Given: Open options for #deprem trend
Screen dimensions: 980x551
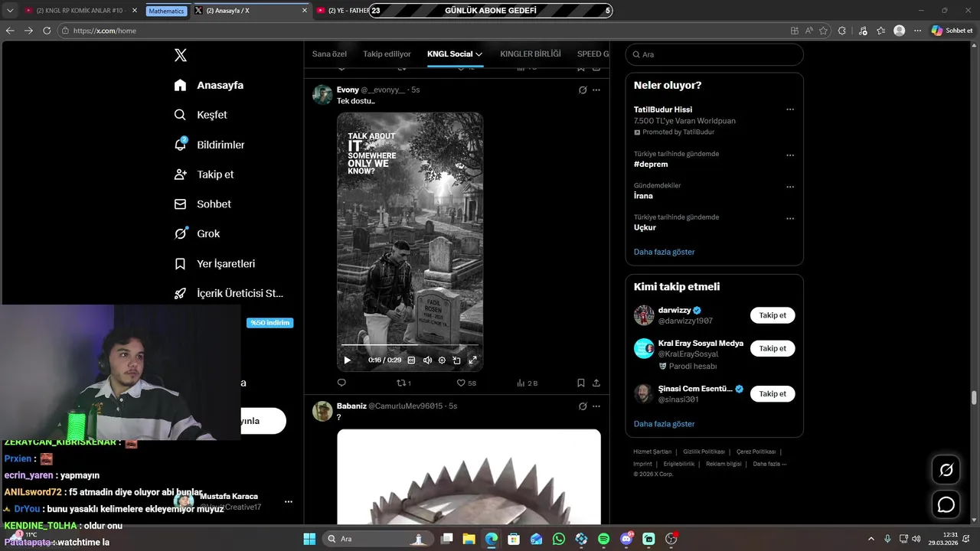Looking at the screenshot, I should (x=790, y=155).
